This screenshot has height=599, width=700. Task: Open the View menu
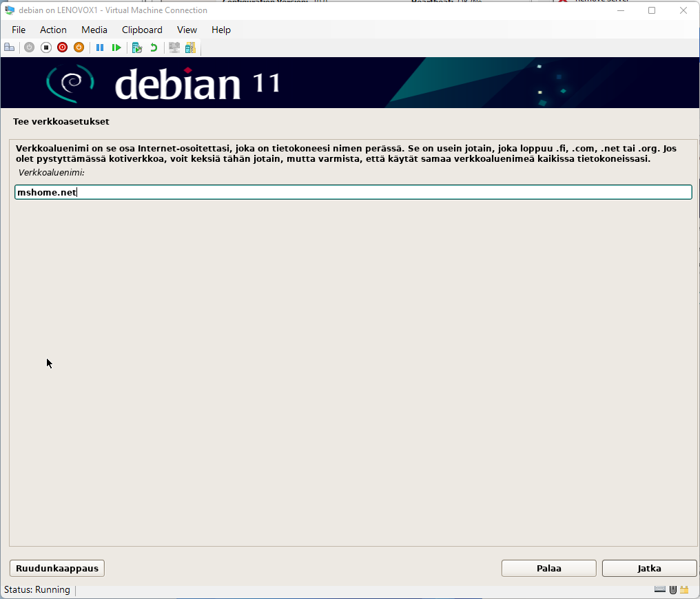tap(187, 30)
